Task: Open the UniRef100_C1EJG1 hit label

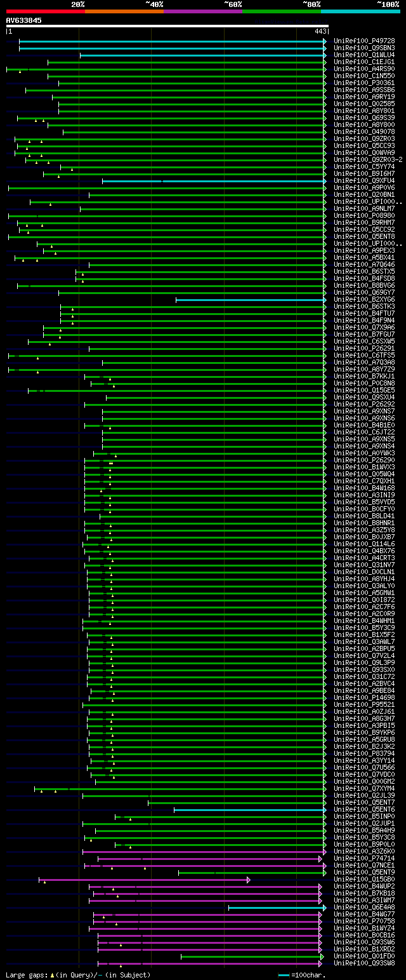Action: (364, 62)
